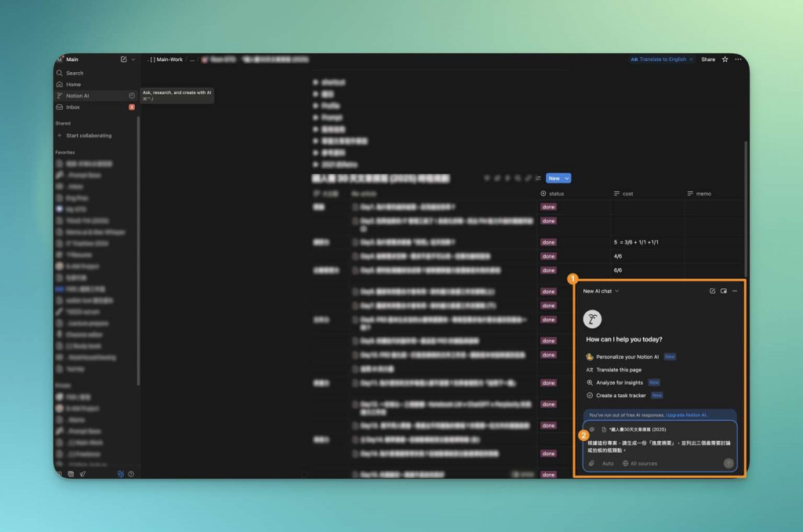This screenshot has height=532, width=803.
Task: Open the help question-mark icon
Action: pyautogui.click(x=131, y=474)
